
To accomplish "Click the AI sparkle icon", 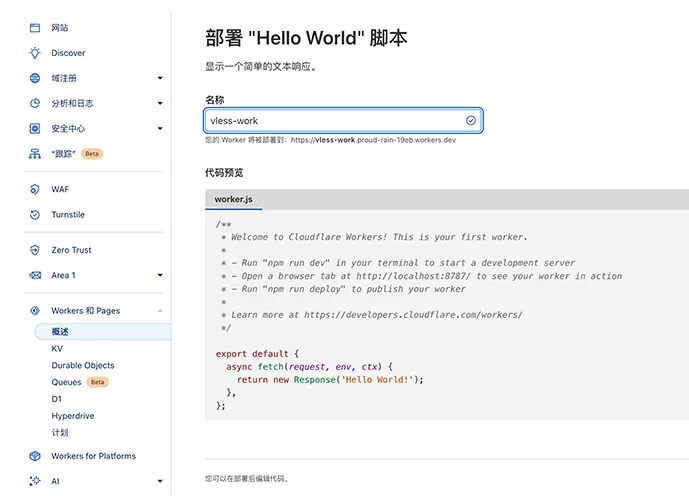I will click(x=35, y=481).
